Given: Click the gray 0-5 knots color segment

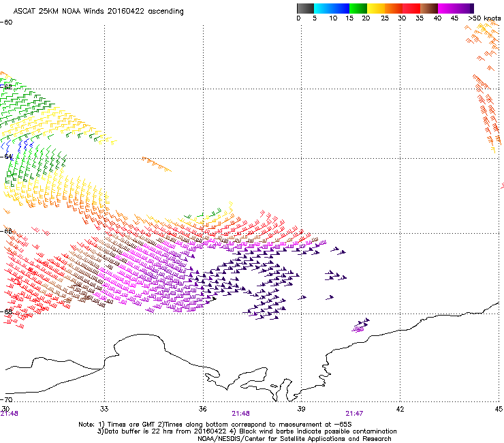Looking at the screenshot, I should point(305,8).
